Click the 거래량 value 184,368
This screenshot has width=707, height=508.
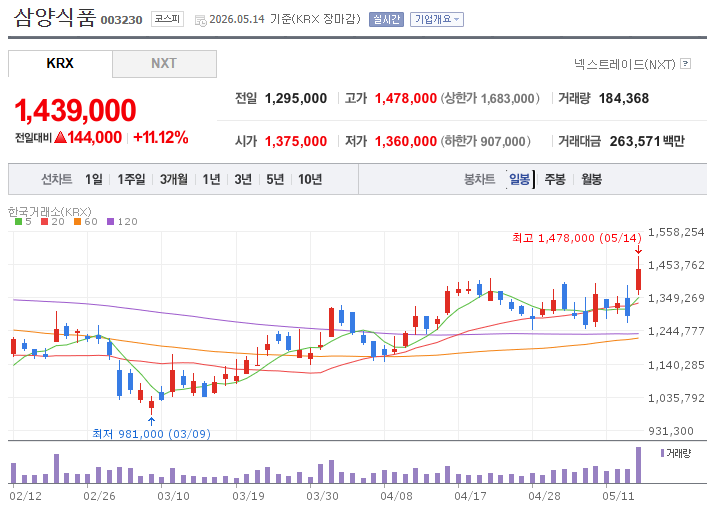pos(624,98)
